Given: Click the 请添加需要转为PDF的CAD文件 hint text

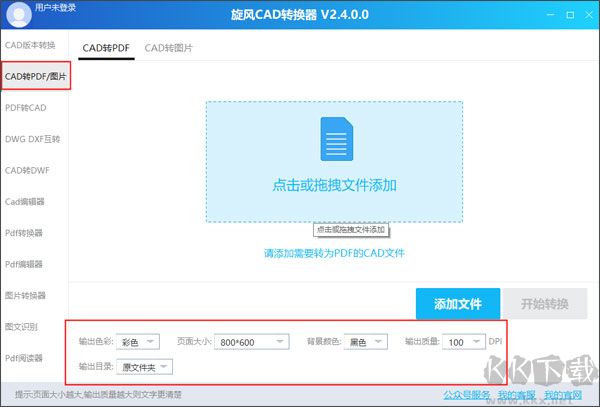Looking at the screenshot, I should 334,253.
